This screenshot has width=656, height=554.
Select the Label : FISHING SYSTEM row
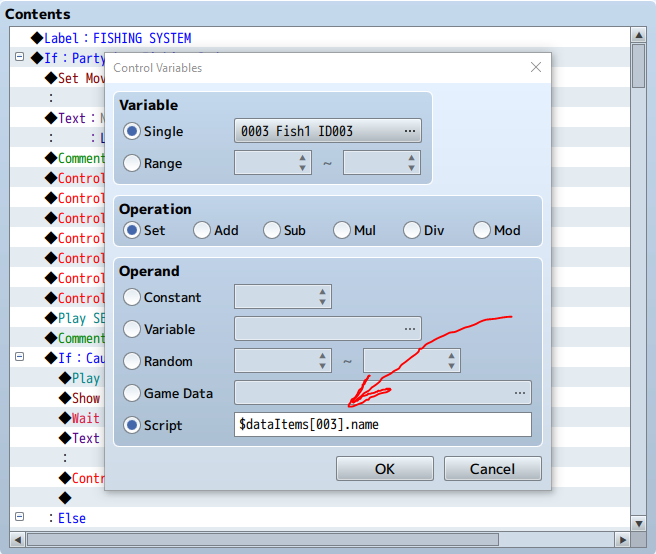coord(320,38)
